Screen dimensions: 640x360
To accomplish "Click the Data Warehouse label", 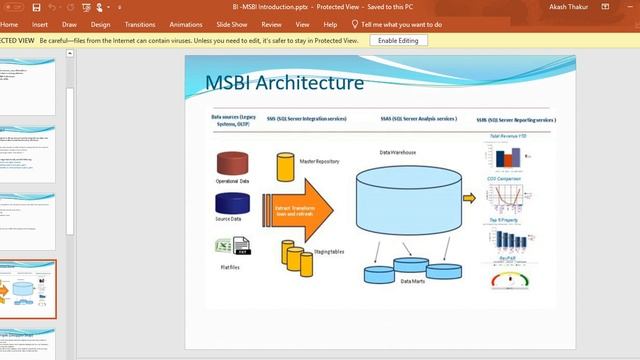I will coord(398,153).
